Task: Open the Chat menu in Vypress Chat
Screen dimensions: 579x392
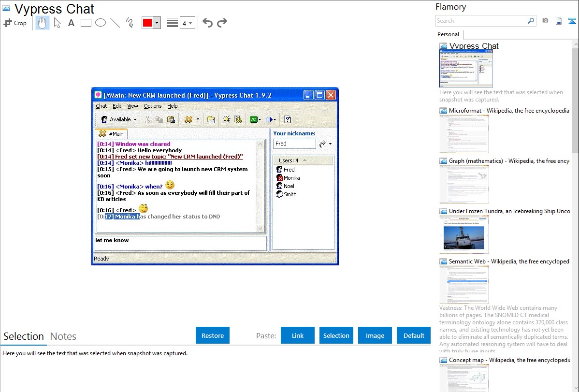Action: coord(101,106)
